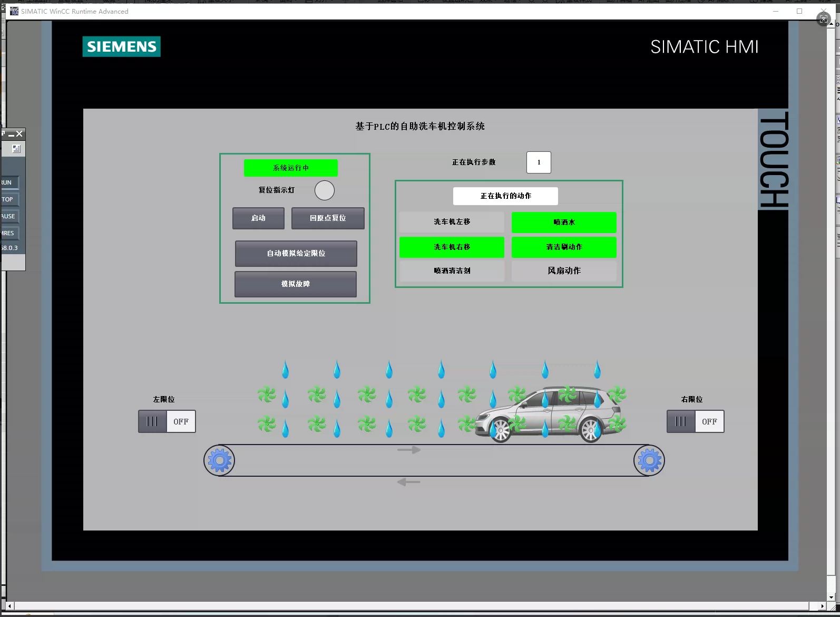840x617 pixels.
Task: Click the RUN button in simulator panel
Action: [9, 182]
